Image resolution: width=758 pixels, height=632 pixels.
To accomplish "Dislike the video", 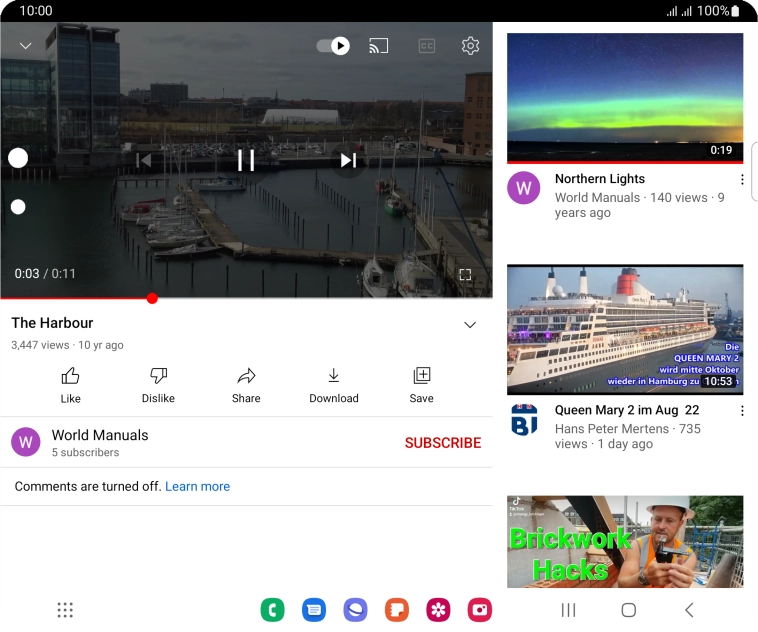I will coord(158,384).
